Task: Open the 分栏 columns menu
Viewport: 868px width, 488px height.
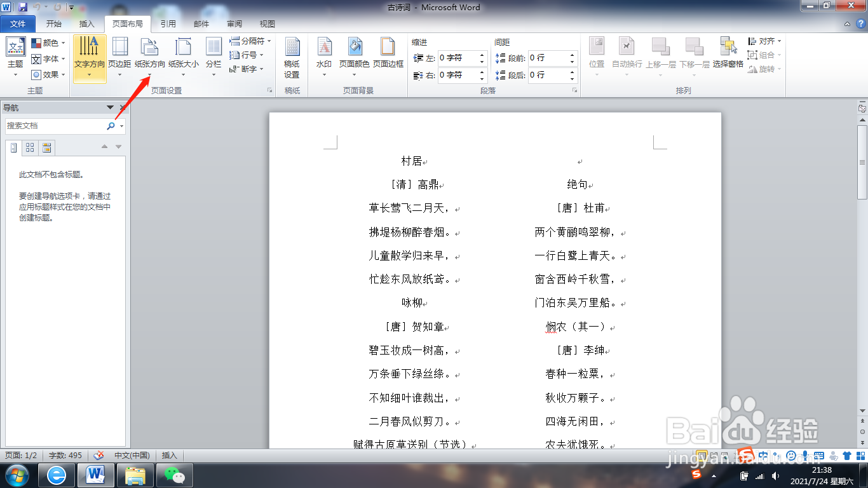Action: (214, 57)
